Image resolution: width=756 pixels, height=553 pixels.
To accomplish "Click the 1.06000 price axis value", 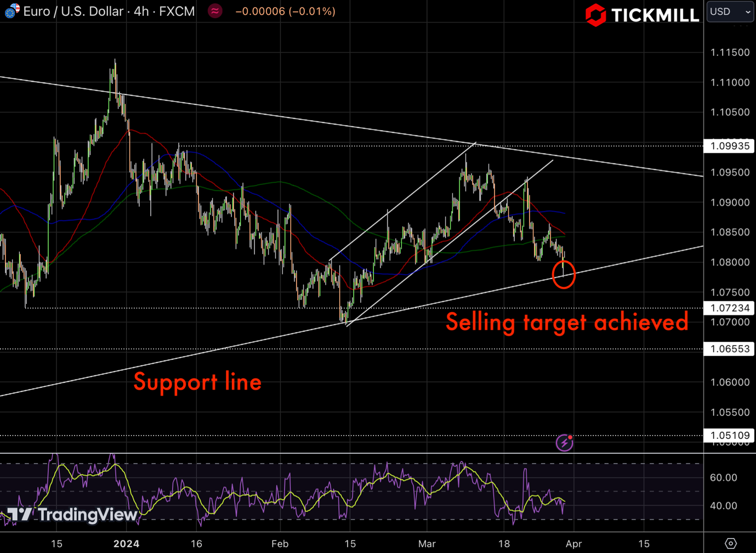I will [x=730, y=382].
